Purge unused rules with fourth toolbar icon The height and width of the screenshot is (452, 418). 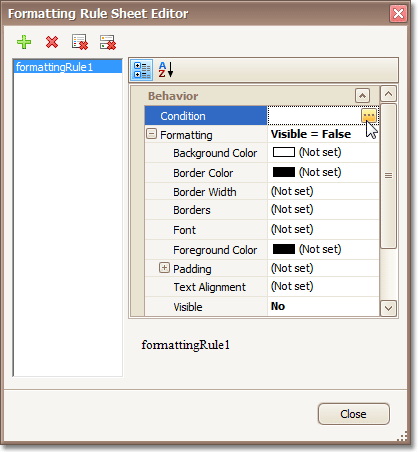pyautogui.click(x=108, y=42)
